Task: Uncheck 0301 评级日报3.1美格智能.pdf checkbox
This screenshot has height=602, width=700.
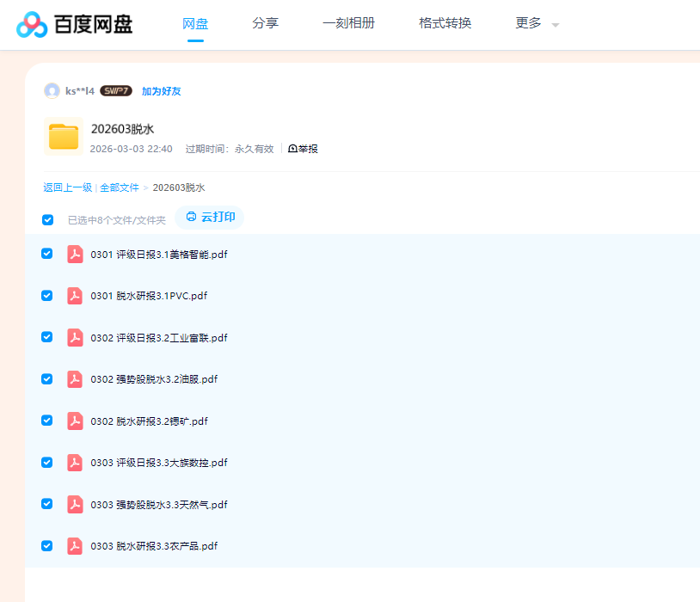Action: pos(47,254)
